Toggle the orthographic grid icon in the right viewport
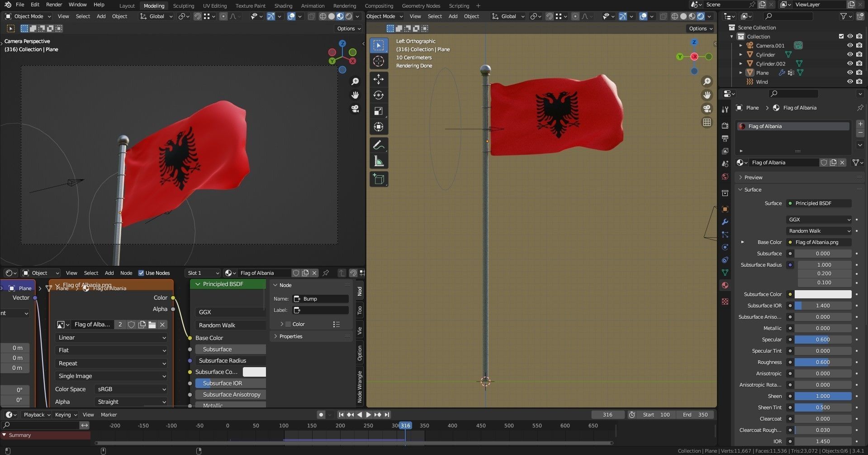 tap(707, 122)
